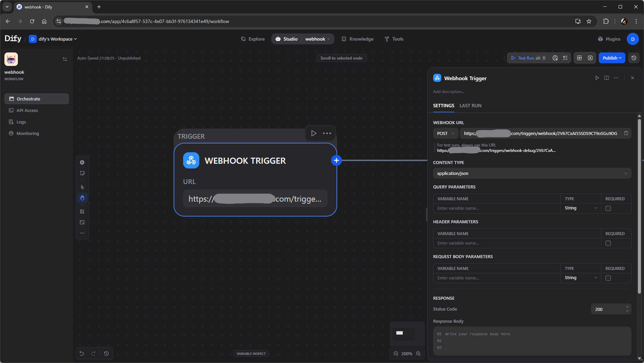This screenshot has width=644, height=363.
Task: Check Required for query parameter
Action: [608, 208]
